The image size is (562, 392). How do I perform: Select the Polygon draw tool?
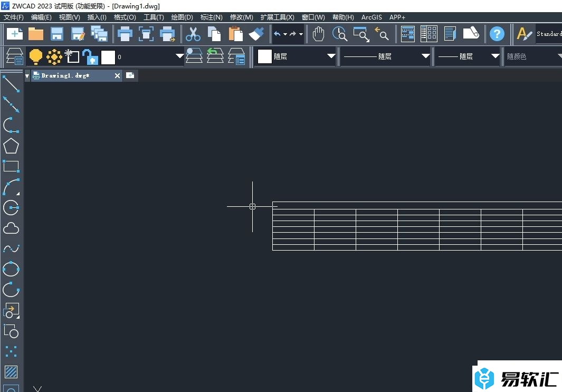[11, 146]
